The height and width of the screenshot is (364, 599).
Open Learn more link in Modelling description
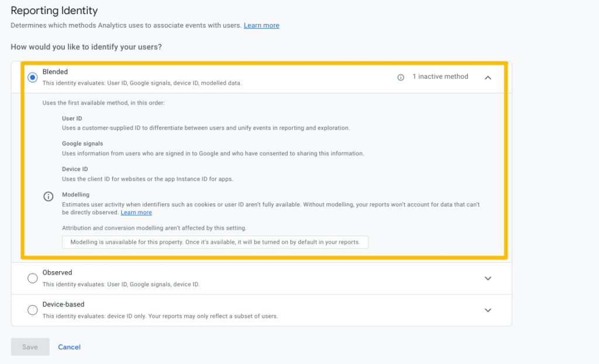click(x=136, y=213)
